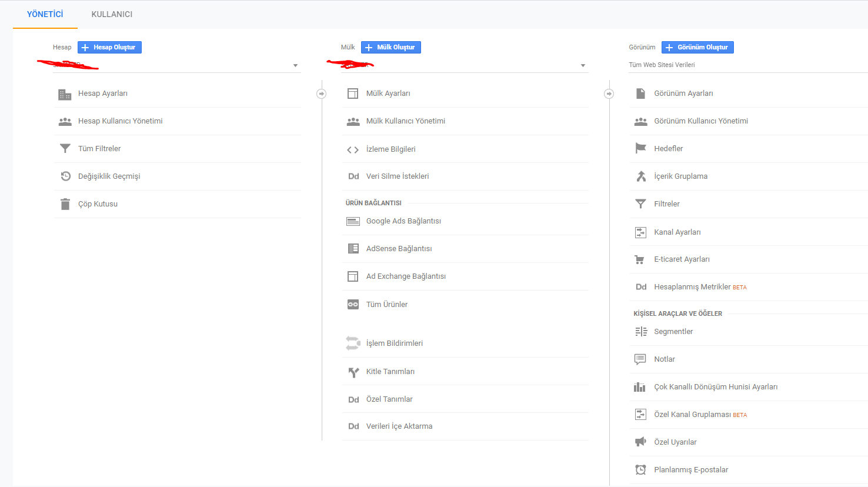Click the Notlar speech bubble icon

click(640, 359)
